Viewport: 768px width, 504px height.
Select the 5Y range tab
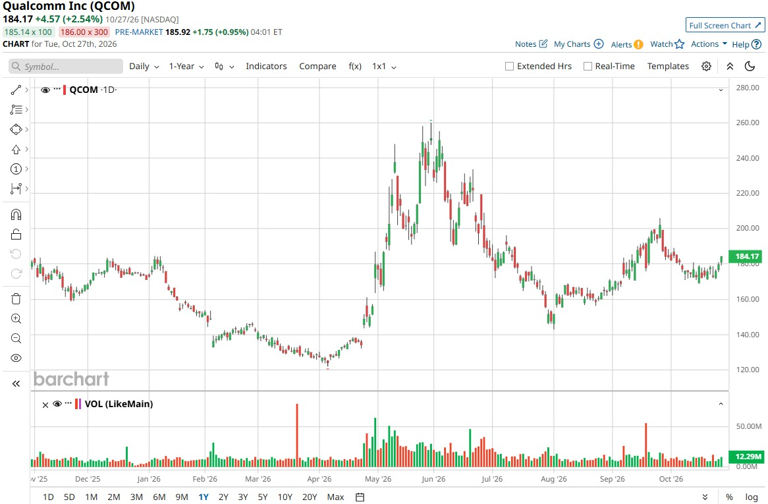point(263,497)
